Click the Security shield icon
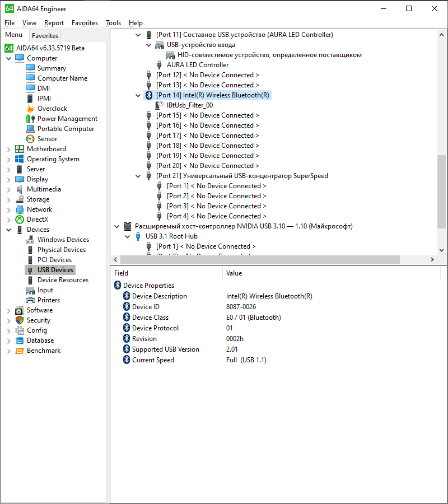The width and height of the screenshot is (448, 504). [x=20, y=320]
